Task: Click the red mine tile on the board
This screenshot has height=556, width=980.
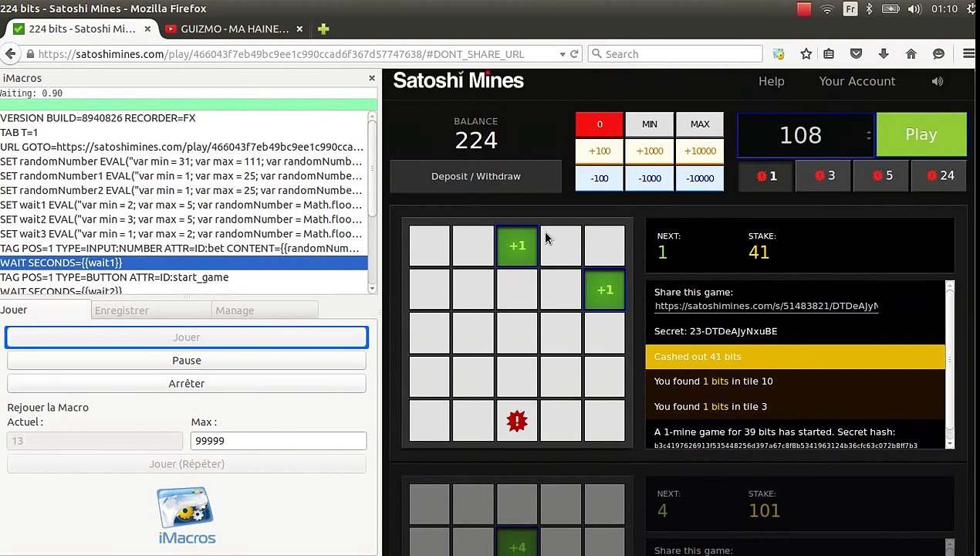Action: coord(517,421)
